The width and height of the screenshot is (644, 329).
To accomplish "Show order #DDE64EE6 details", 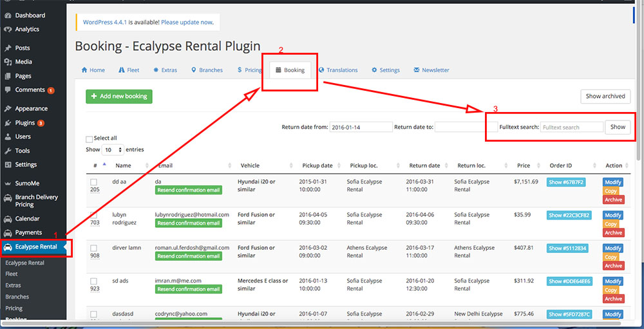I will pyautogui.click(x=569, y=281).
